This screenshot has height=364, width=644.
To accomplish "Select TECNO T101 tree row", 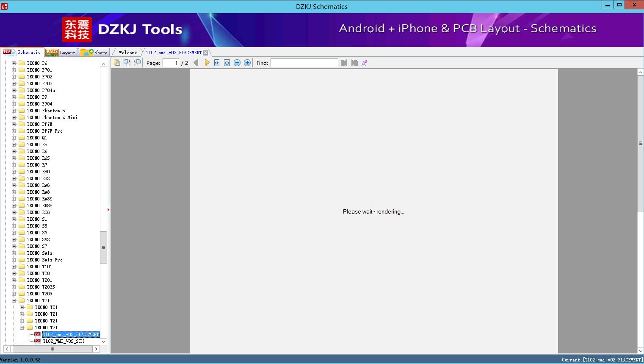I will tap(39, 267).
